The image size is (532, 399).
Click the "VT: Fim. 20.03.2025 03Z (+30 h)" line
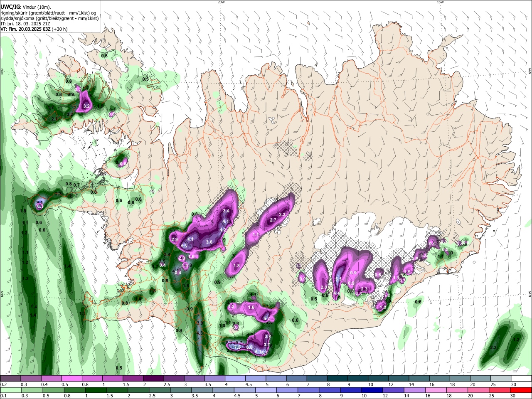pyautogui.click(x=34, y=30)
